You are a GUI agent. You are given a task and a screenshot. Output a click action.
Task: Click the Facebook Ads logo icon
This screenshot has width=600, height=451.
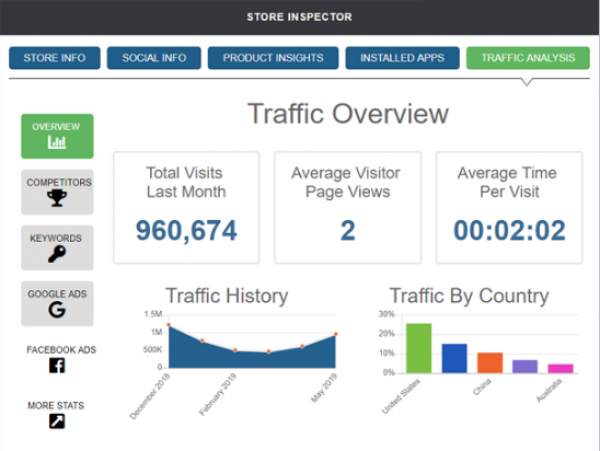pos(57,366)
